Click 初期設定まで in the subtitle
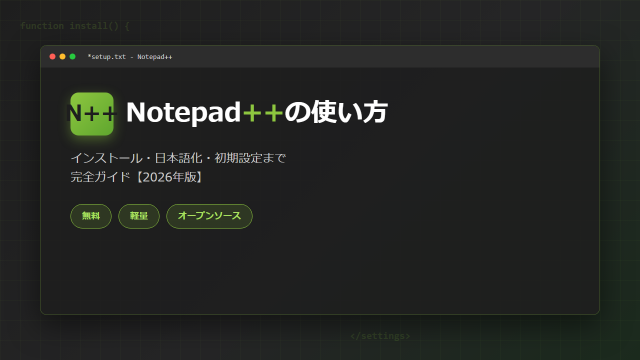The width and height of the screenshot is (640, 360). click(250, 158)
